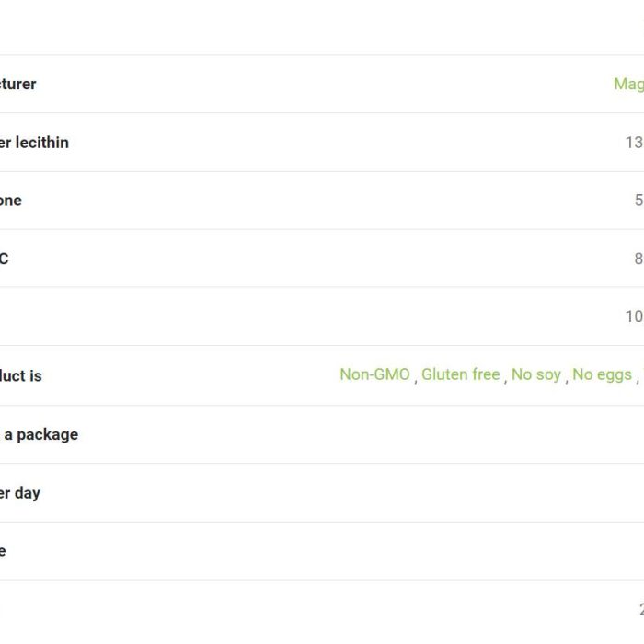Image resolution: width=644 pixels, height=644 pixels.
Task: Click the cut-off digit 2 in last row
Action: 641,609
